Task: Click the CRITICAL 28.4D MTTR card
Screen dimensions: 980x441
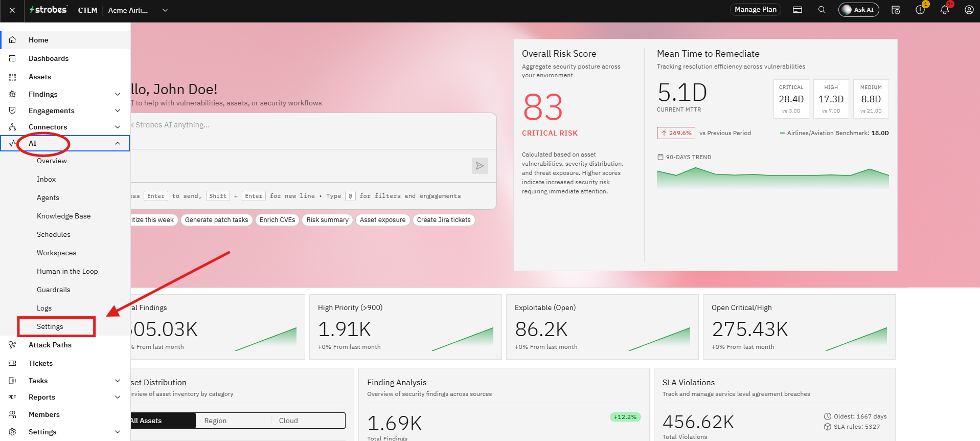Action: 791,99
